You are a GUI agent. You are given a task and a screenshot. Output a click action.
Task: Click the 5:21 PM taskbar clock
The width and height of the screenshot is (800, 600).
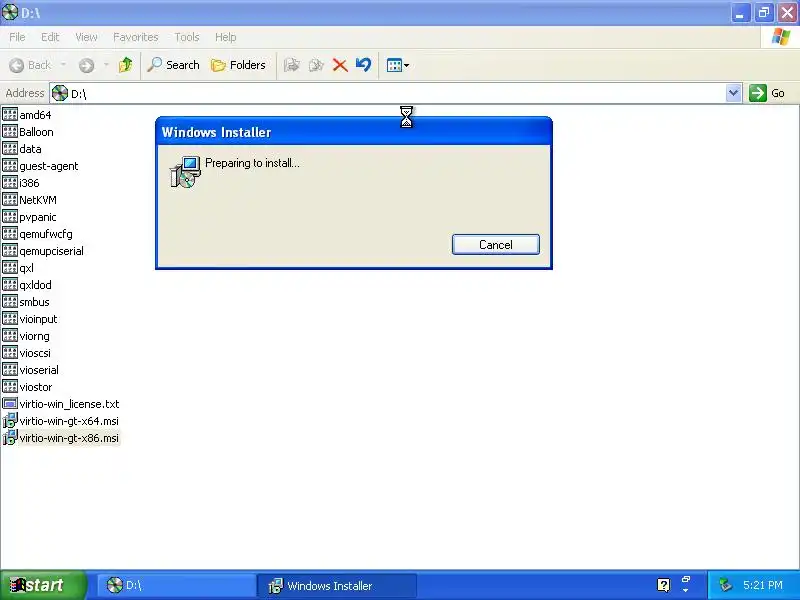763,585
